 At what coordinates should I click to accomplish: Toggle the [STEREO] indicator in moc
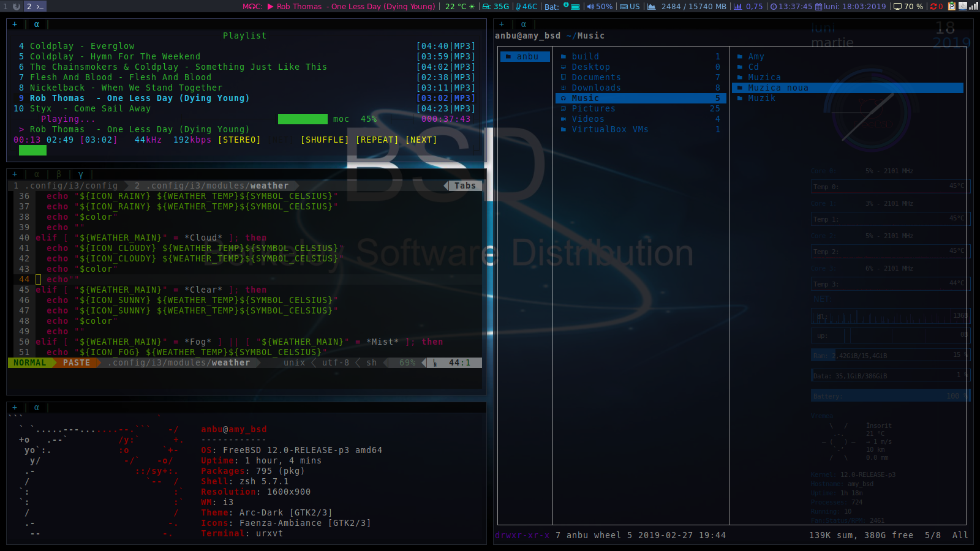[239, 140]
